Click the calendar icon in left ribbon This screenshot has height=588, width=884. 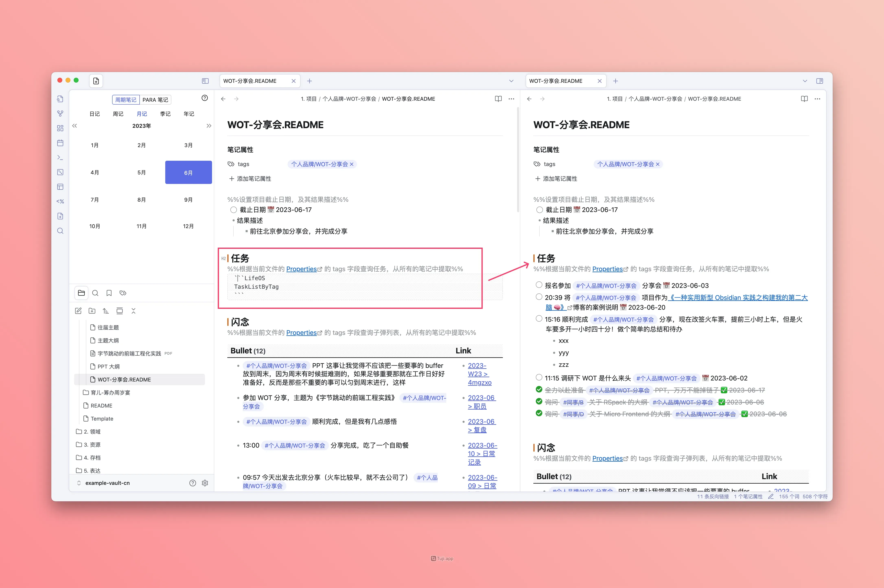tap(60, 143)
